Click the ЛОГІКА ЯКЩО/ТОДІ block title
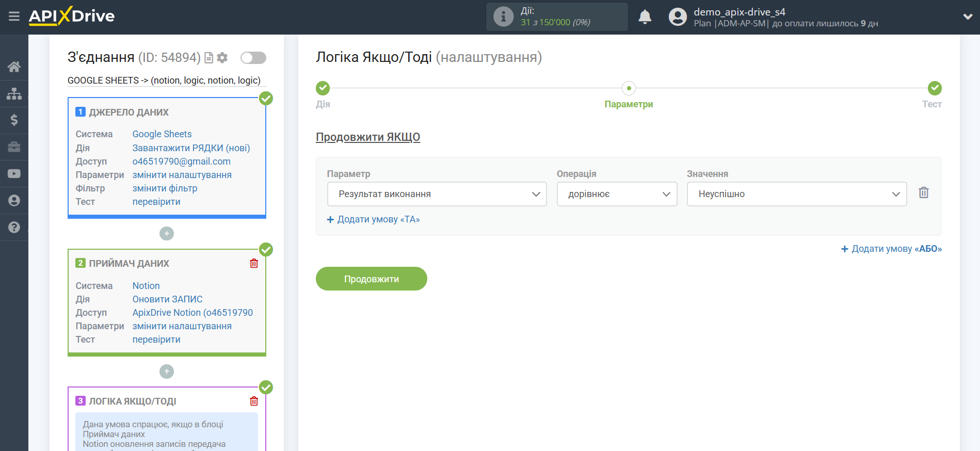Viewport: 980px width, 451px height. click(133, 401)
